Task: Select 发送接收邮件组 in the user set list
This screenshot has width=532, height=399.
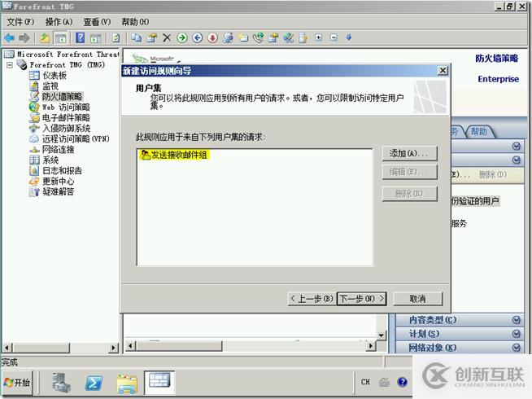Action: pos(174,155)
